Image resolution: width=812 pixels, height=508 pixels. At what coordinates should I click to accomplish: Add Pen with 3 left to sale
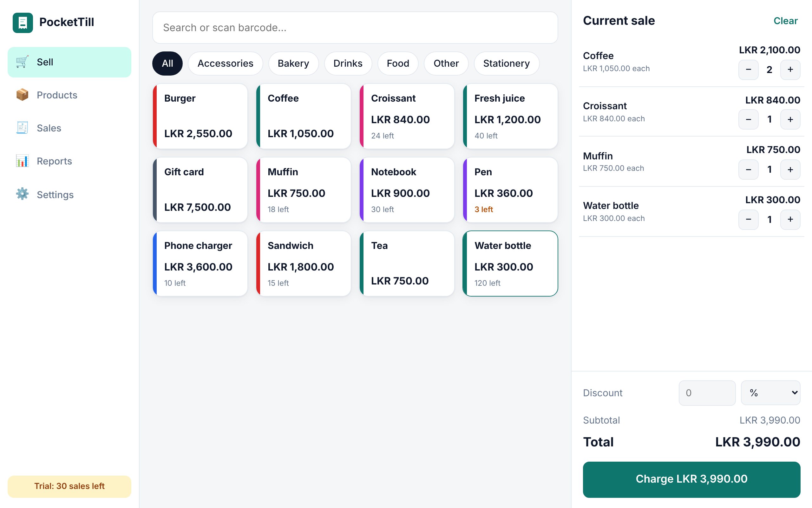tap(510, 190)
